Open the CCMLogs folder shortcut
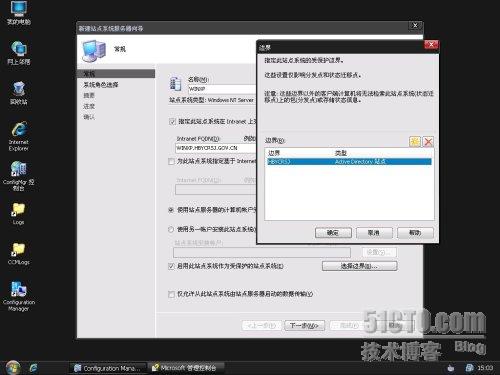This screenshot has width=500, height=375. tap(18, 253)
